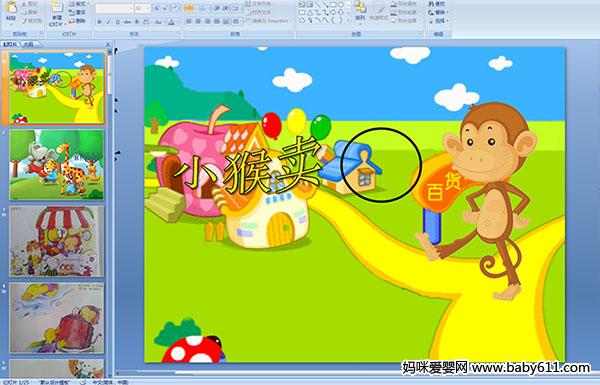600x385 pixels.
Task: Switch to the Slides pane tab
Action: [10, 44]
